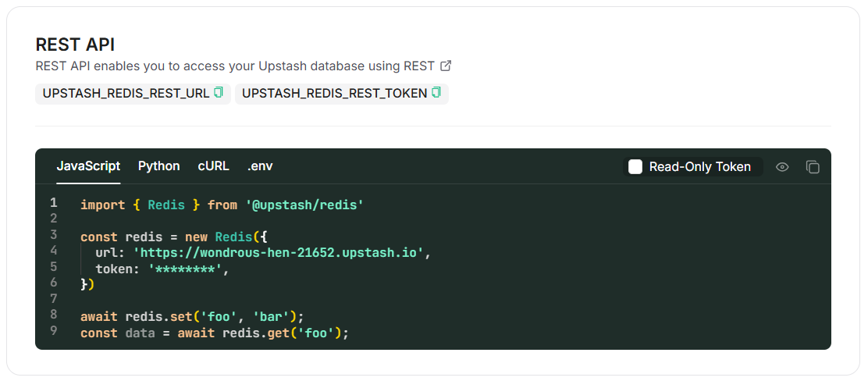Copy the UPSTASH_REDIS_REST_TOKEN value icon
This screenshot has width=868, height=381.
[436, 92]
